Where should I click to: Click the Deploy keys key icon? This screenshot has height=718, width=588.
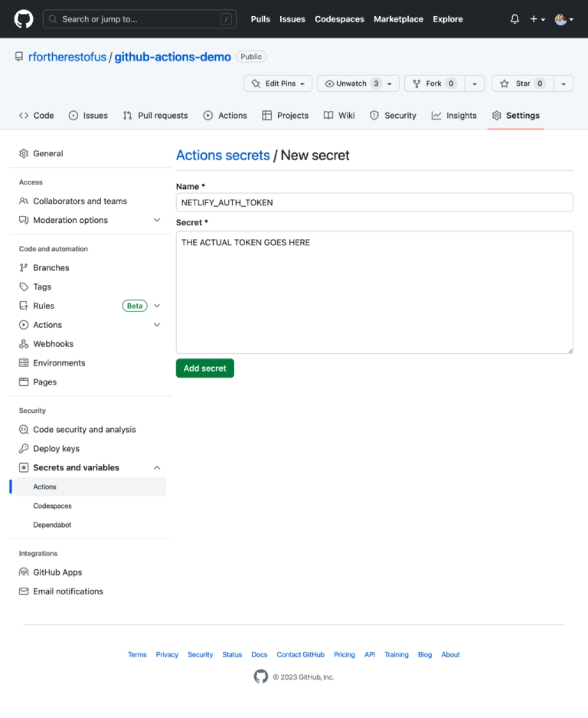tap(24, 448)
